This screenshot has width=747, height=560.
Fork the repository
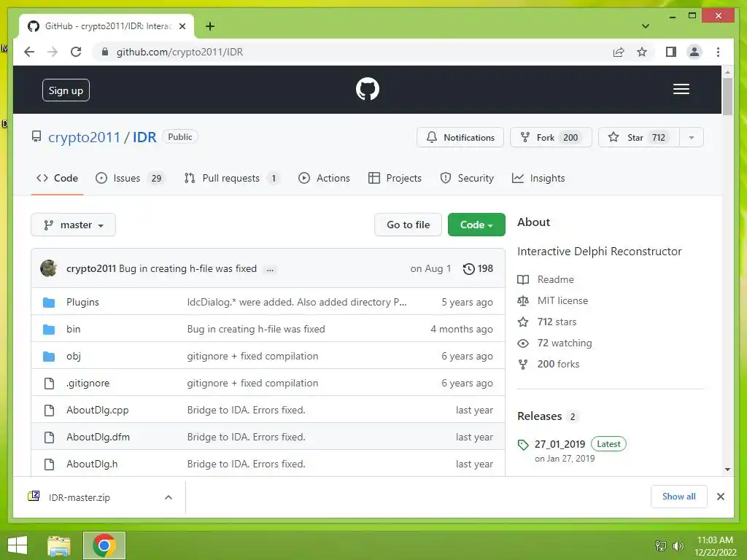[x=551, y=138]
